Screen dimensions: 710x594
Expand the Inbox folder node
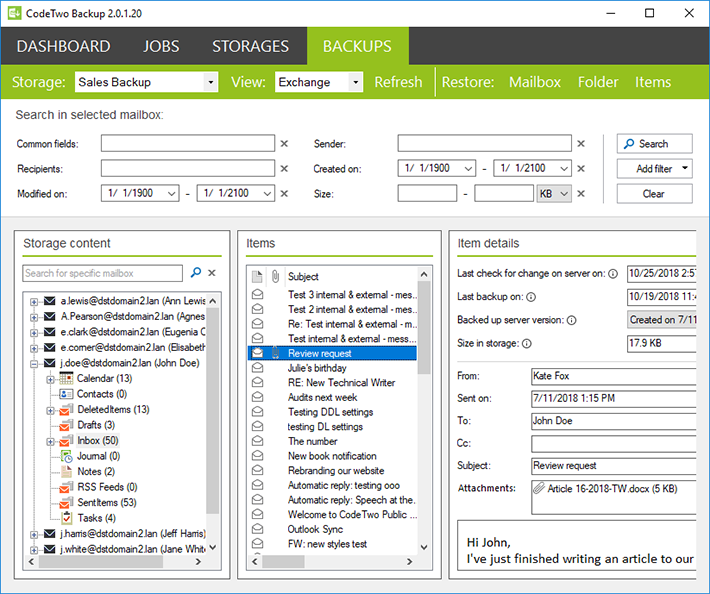(x=50, y=441)
